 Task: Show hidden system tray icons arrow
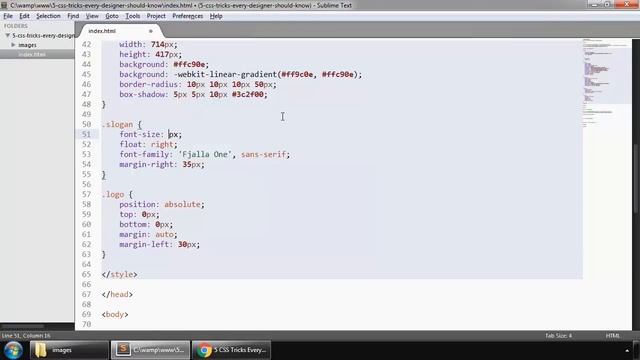point(627,351)
